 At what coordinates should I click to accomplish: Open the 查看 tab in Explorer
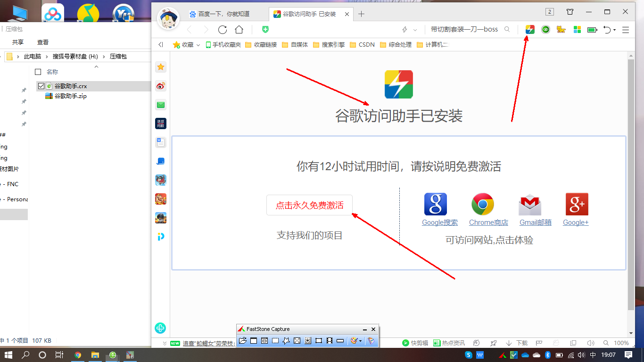coord(43,42)
